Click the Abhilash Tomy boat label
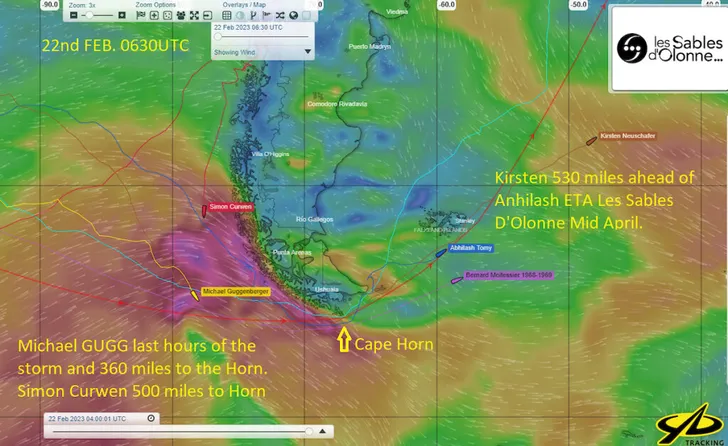The width and height of the screenshot is (728, 446). [471, 248]
